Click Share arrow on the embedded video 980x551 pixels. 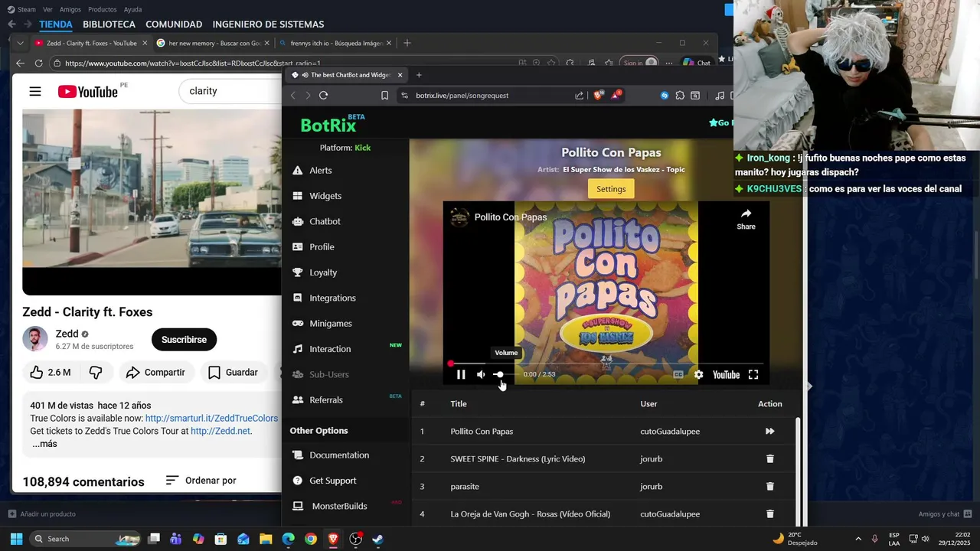746,219
